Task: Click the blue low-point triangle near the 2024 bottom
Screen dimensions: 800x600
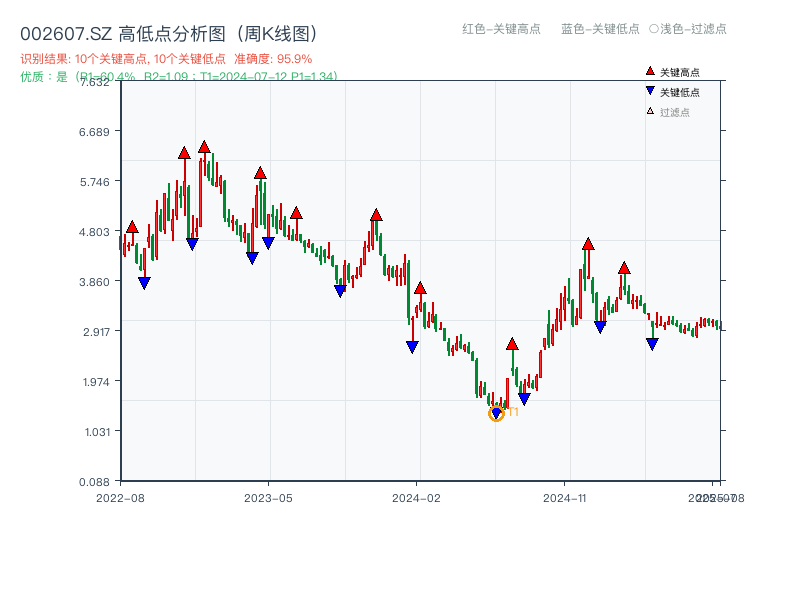Action: [x=496, y=410]
